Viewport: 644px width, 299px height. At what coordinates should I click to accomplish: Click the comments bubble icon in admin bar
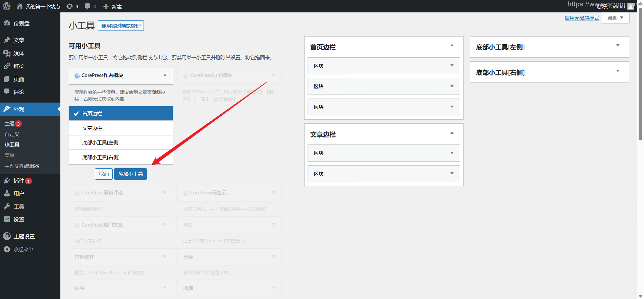88,6
